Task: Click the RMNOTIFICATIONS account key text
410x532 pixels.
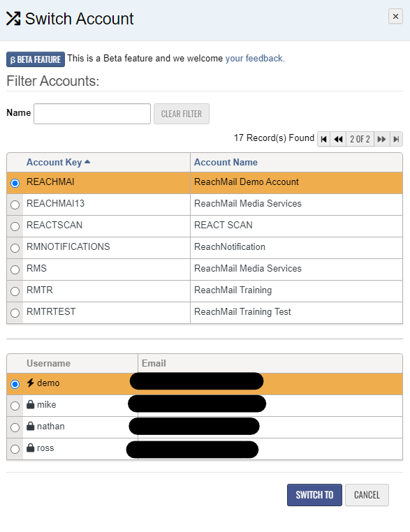Action: (x=68, y=246)
